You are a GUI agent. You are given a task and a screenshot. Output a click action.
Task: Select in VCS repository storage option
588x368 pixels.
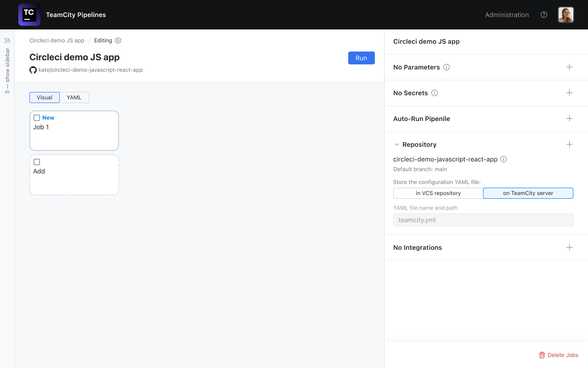click(x=438, y=193)
